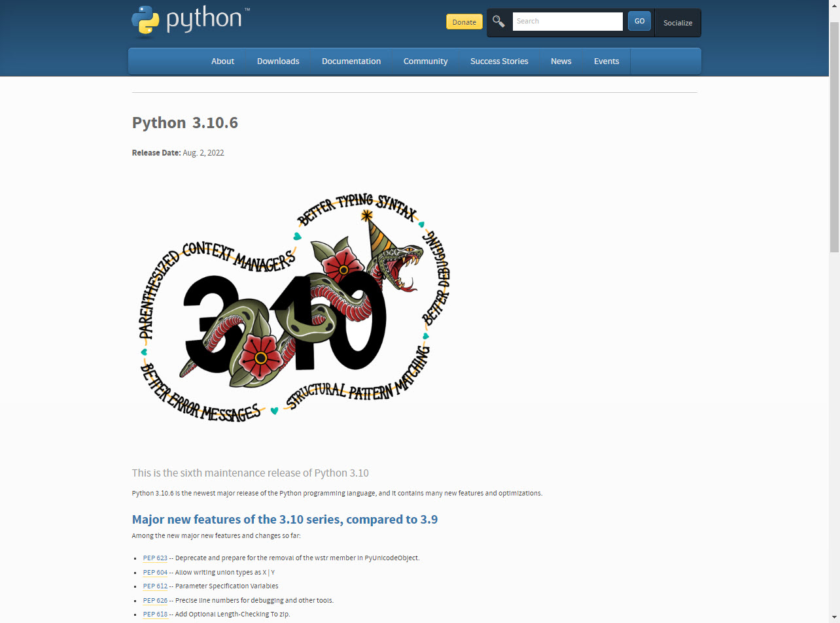The width and height of the screenshot is (840, 623).
Task: Open the PEP 626 link
Action: coord(155,601)
